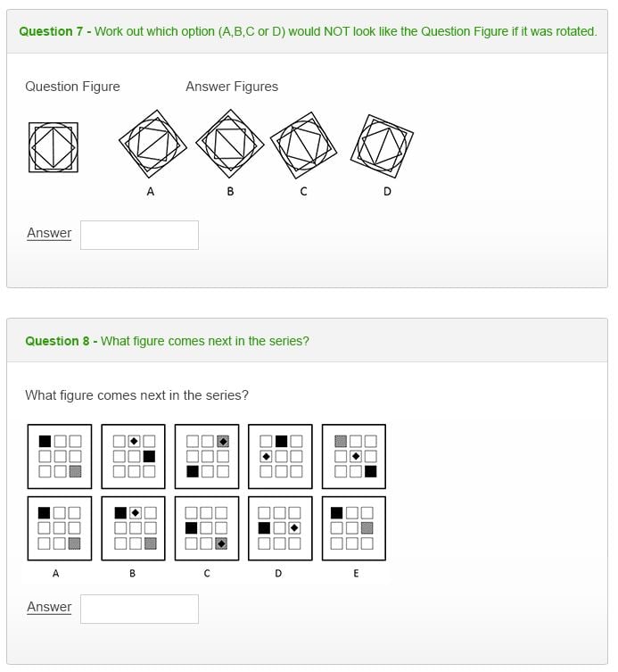Click the Question 7 question figure
The width and height of the screenshot is (618, 672).
click(54, 146)
